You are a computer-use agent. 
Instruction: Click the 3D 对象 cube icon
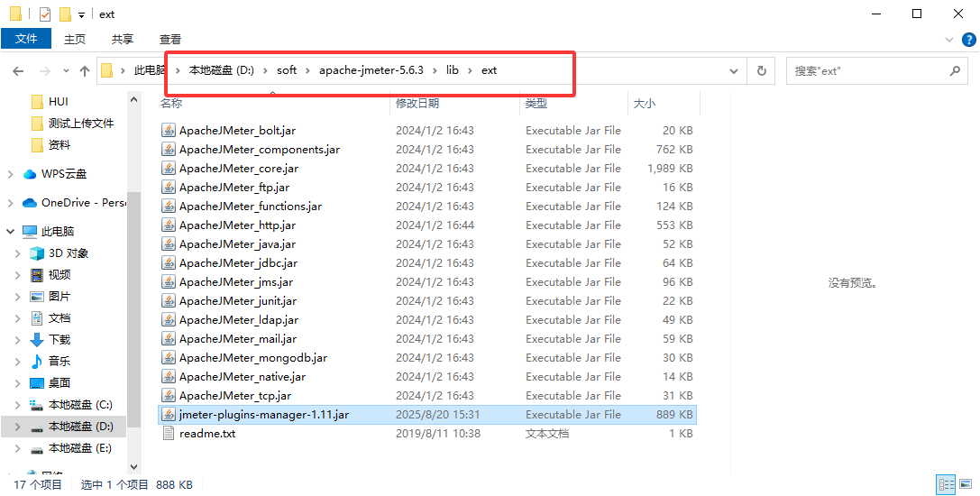[x=37, y=253]
